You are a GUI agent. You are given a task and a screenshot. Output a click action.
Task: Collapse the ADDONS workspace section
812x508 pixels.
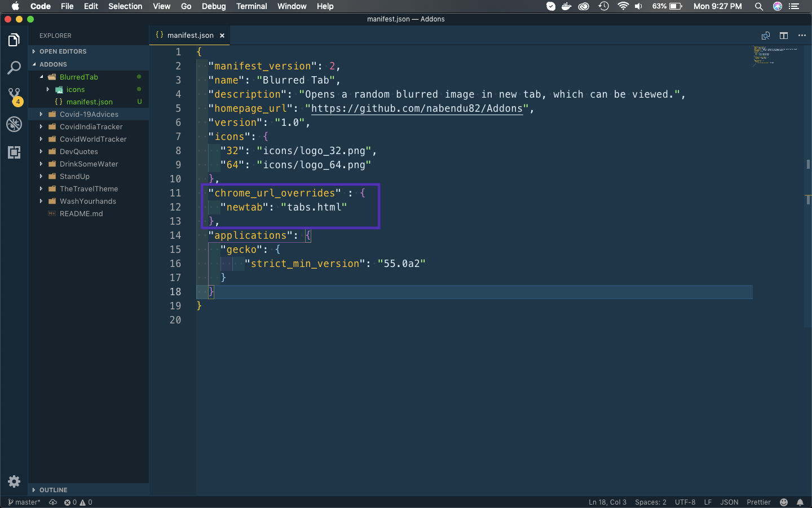(x=89, y=64)
